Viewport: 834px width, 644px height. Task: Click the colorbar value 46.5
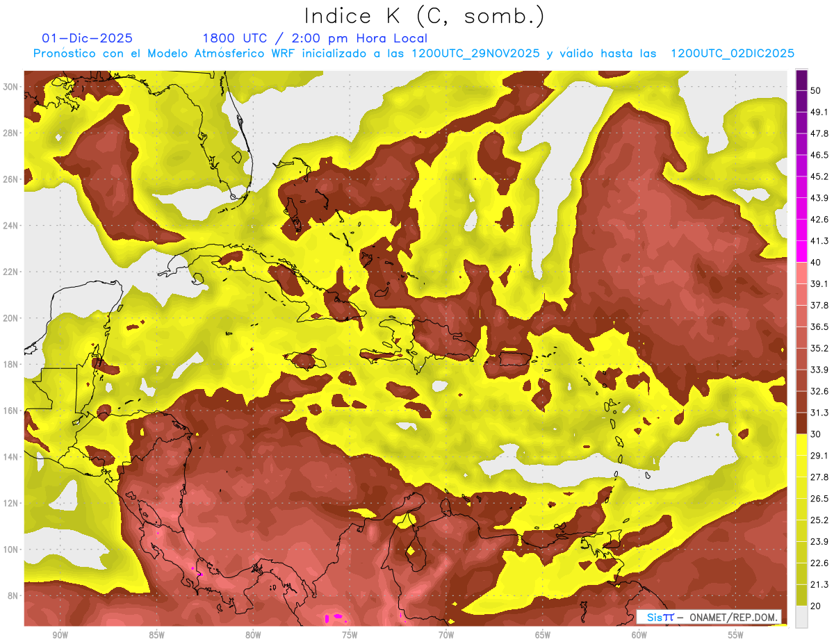(x=819, y=155)
